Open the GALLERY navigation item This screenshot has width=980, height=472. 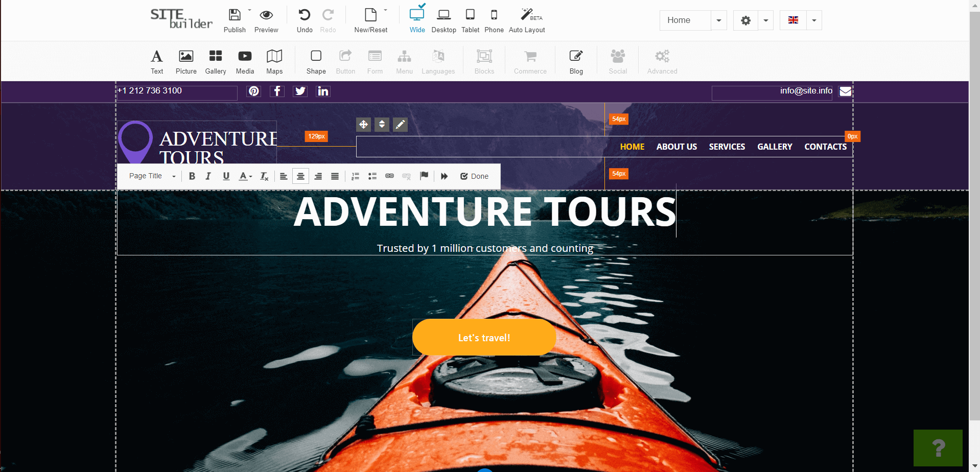[775, 147]
